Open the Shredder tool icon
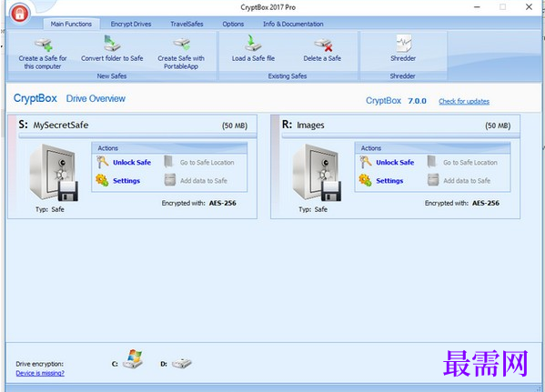 click(404, 43)
